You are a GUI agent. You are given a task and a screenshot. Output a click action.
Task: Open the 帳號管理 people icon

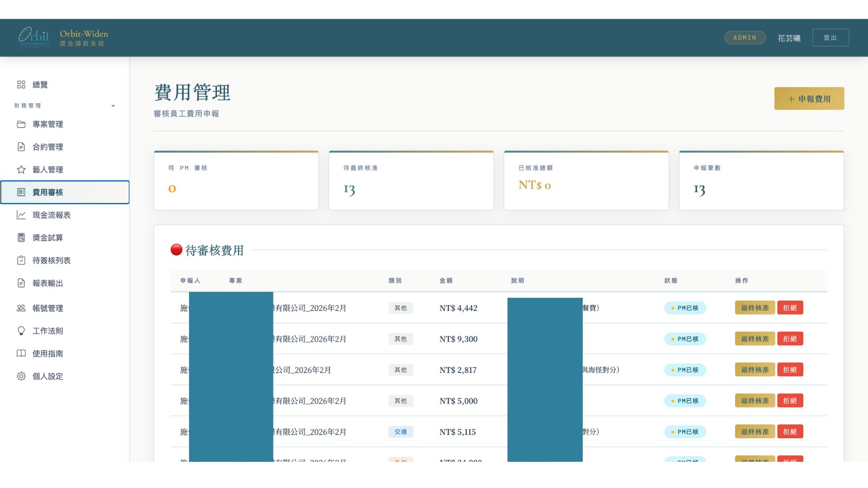pyautogui.click(x=21, y=308)
